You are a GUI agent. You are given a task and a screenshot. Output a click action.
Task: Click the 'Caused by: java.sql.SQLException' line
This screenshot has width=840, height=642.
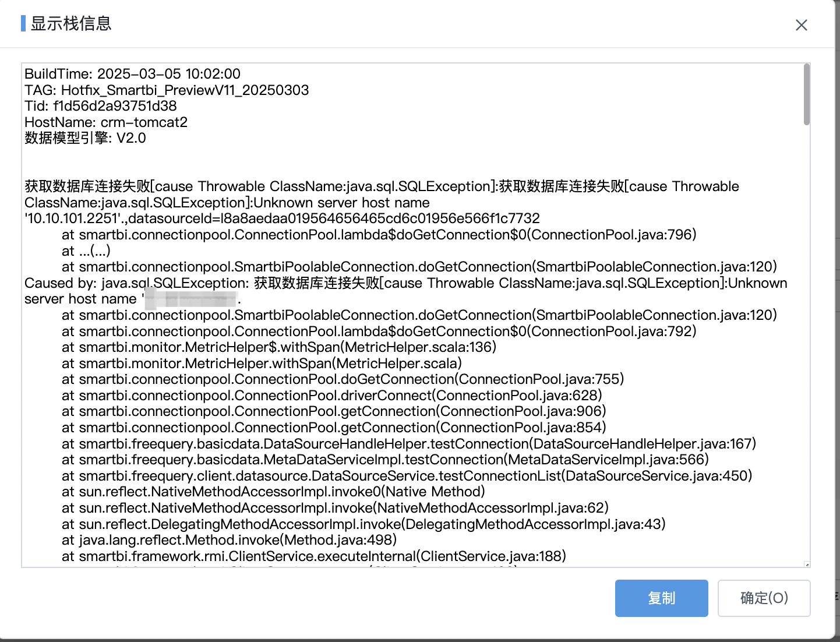[405, 283]
